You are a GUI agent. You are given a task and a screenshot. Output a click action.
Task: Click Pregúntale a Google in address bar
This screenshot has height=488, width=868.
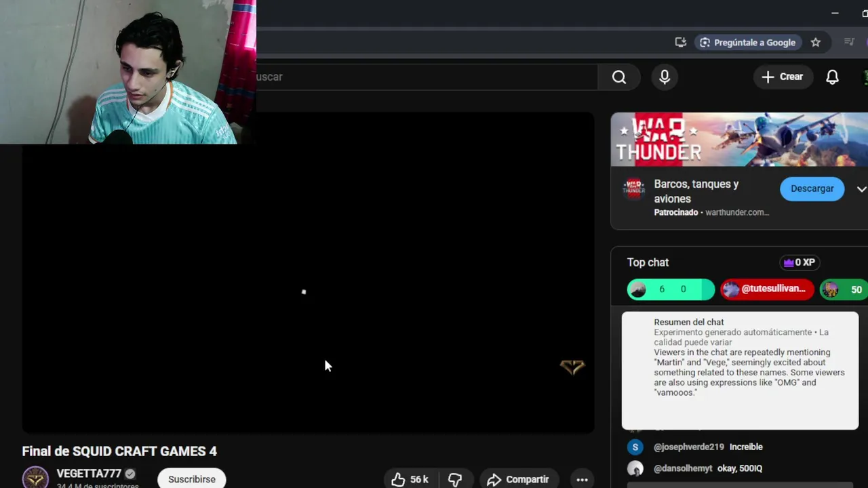(747, 42)
